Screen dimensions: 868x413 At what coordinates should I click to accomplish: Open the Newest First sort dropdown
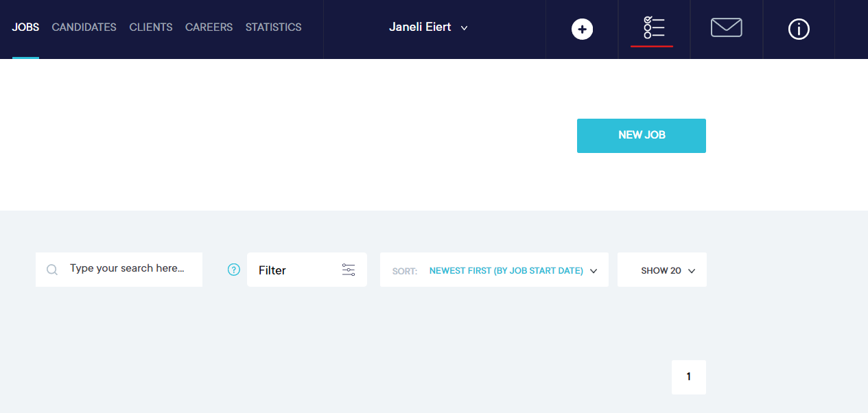point(506,270)
